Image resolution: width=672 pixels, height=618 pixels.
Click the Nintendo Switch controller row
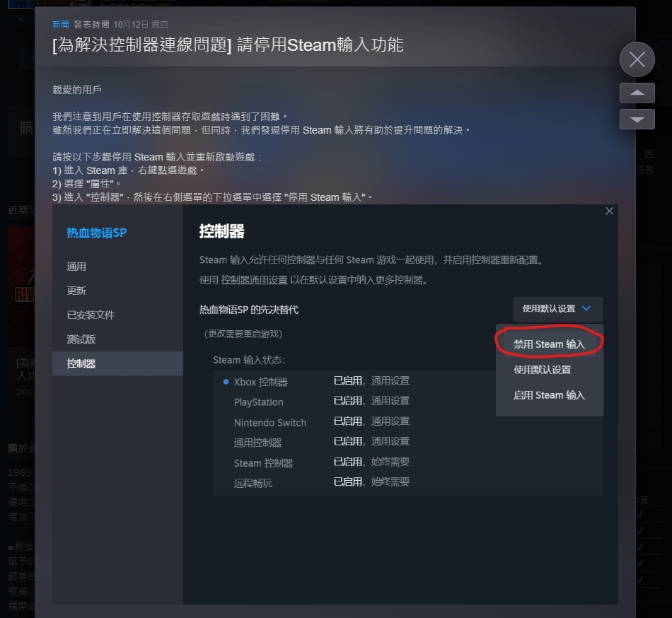407,422
